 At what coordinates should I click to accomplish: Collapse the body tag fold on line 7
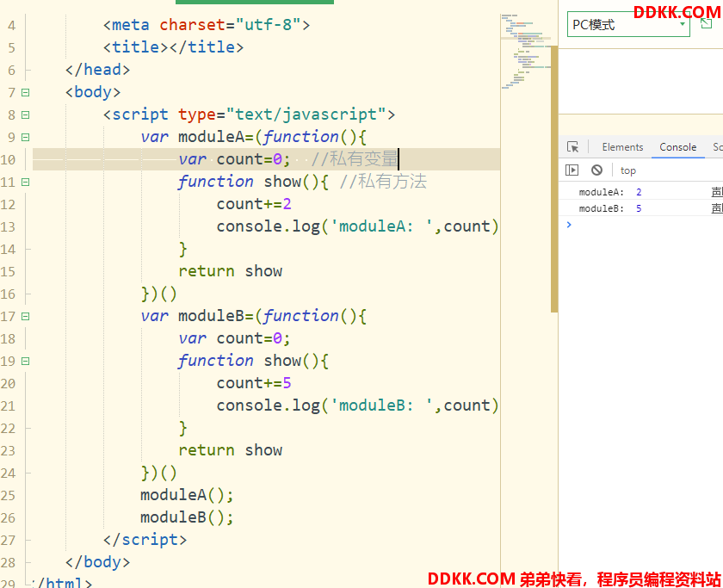point(26,93)
